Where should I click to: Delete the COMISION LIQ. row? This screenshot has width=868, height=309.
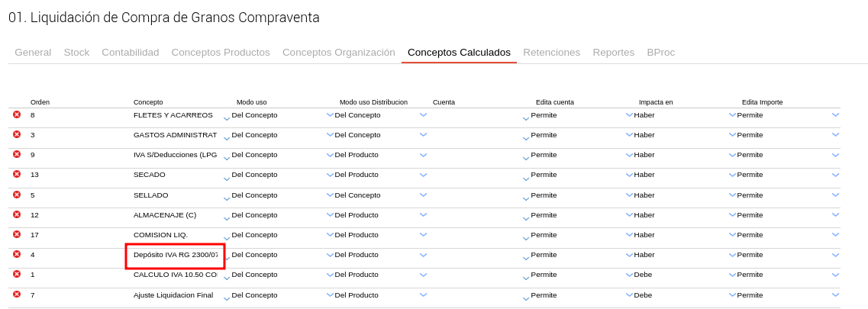pyautogui.click(x=17, y=234)
